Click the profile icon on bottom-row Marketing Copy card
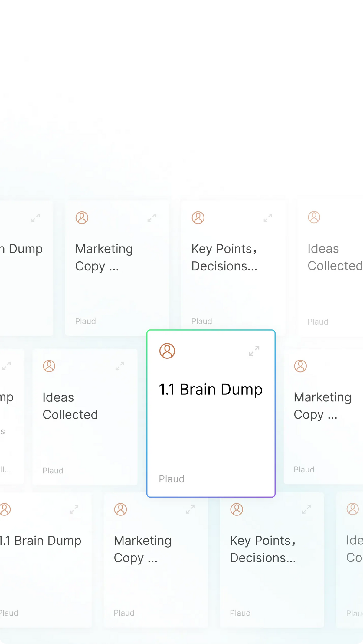This screenshot has width=363, height=644. click(120, 509)
